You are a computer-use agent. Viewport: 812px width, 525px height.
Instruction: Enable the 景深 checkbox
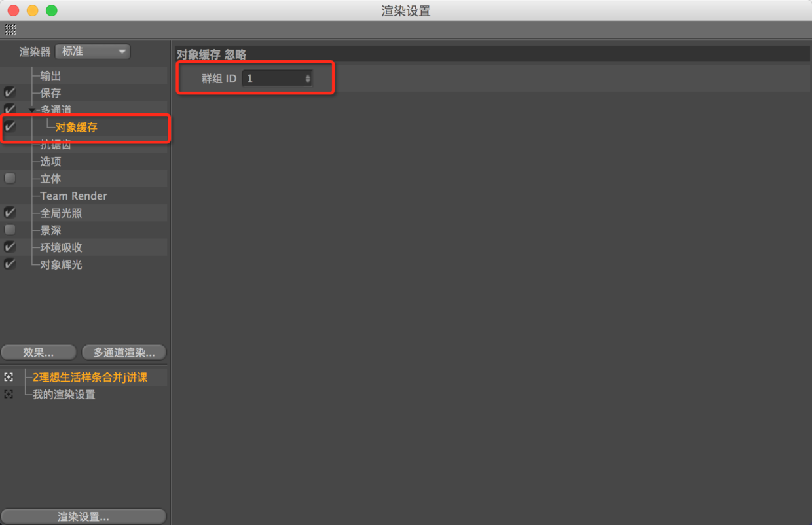pyautogui.click(x=10, y=230)
